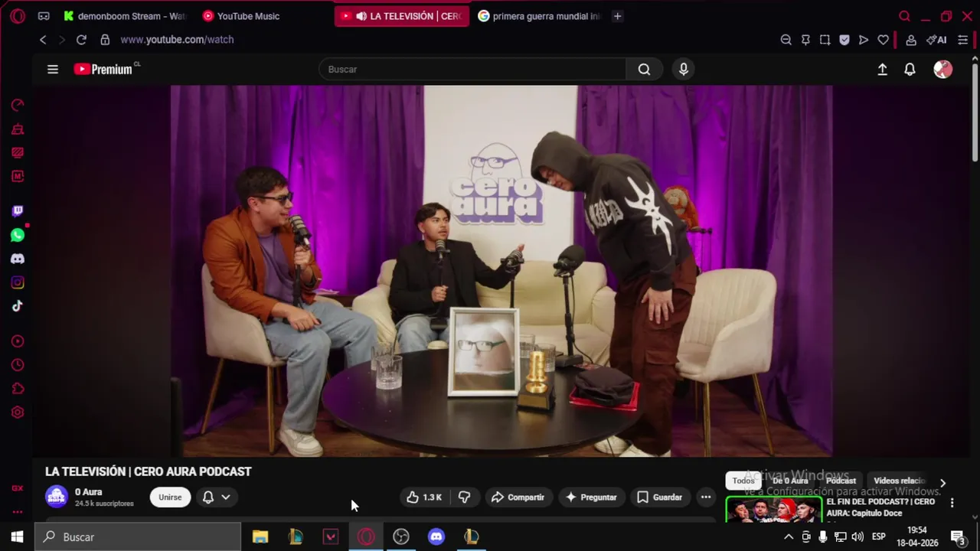Start voice search with microphone
This screenshot has height=551, width=980.
pos(684,70)
